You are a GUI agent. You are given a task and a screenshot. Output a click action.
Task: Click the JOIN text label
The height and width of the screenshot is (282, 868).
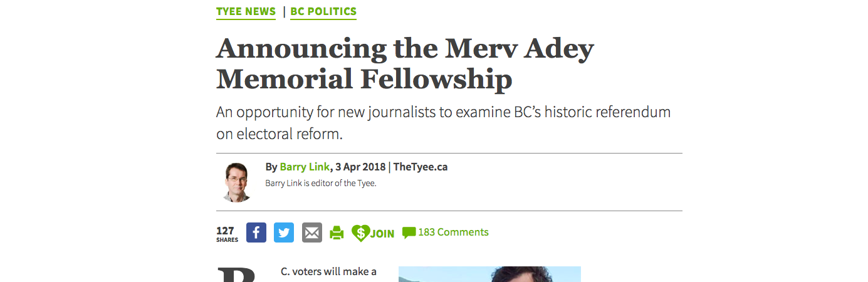[x=382, y=234]
